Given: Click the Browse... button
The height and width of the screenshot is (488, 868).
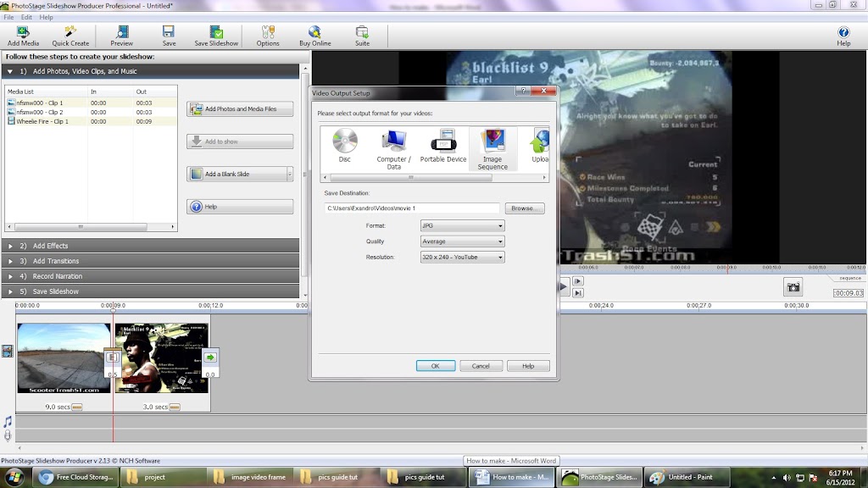Looking at the screenshot, I should pyautogui.click(x=524, y=208).
